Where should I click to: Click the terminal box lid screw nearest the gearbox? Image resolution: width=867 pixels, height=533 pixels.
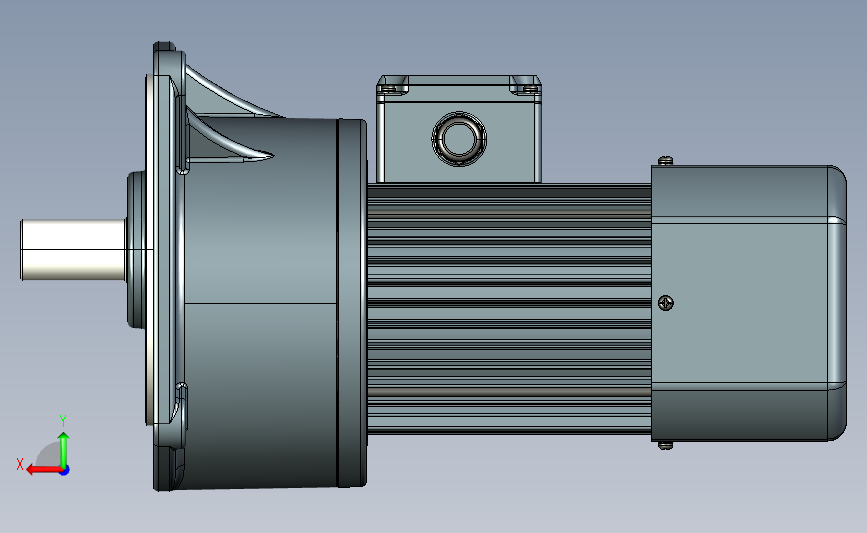pos(390,87)
